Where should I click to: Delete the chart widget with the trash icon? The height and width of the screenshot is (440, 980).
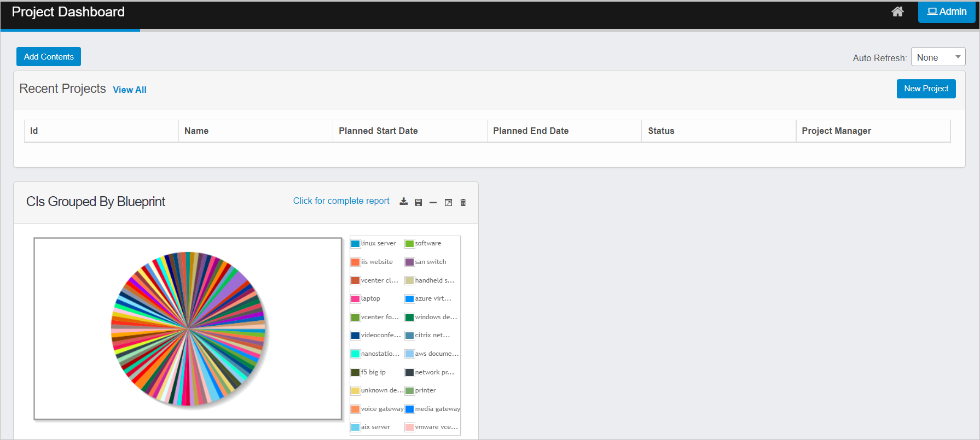click(463, 202)
